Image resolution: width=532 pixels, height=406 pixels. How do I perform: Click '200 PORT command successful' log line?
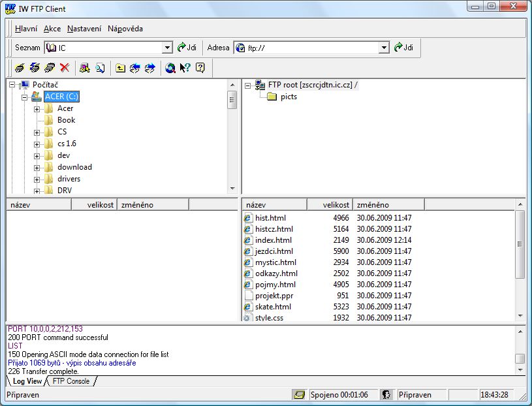pyautogui.click(x=58, y=337)
